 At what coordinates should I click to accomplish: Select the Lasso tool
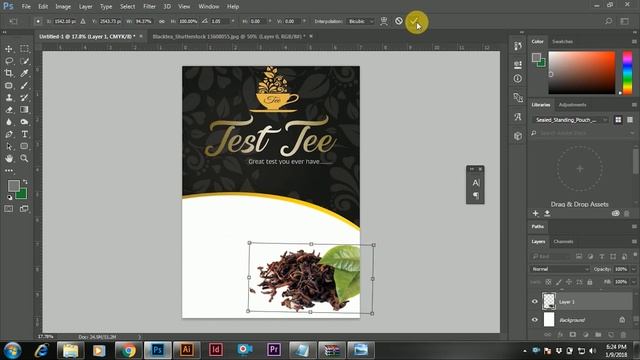[9, 61]
